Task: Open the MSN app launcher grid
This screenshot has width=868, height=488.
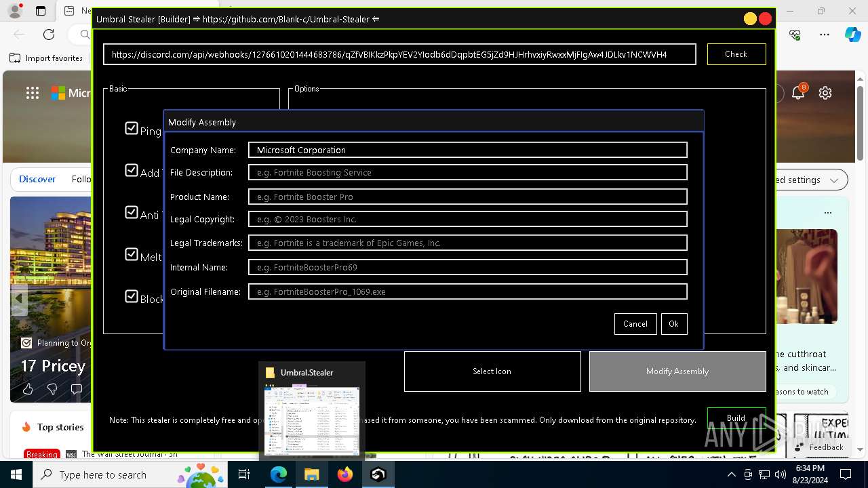Action: click(x=33, y=93)
